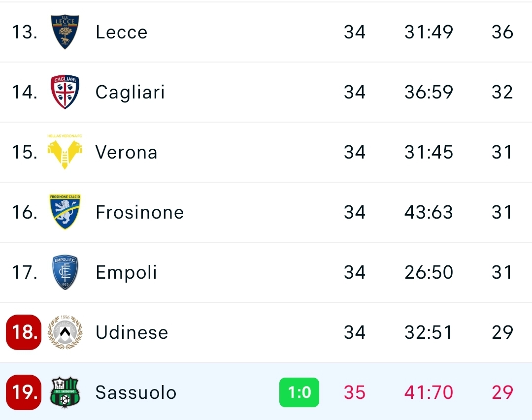Select the Udinese laurel crest icon

[65, 332]
